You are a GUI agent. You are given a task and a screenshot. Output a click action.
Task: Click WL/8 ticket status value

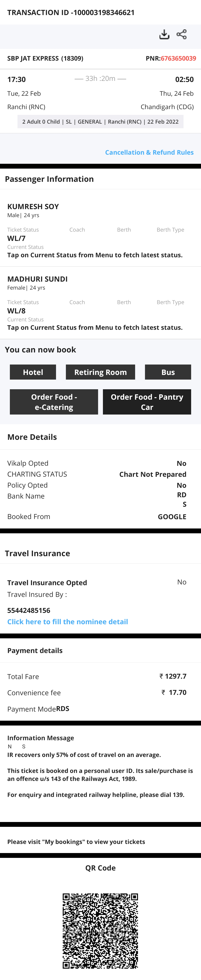tap(16, 311)
